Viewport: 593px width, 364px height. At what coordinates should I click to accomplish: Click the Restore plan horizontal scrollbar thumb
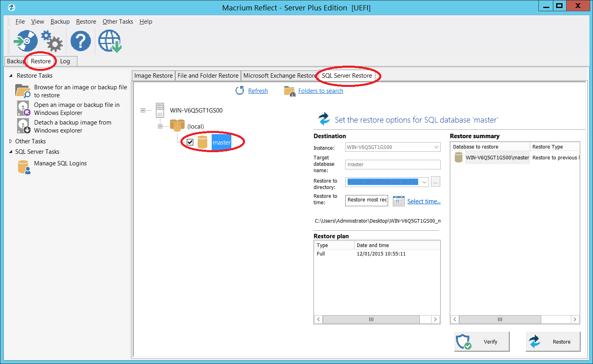point(371,319)
